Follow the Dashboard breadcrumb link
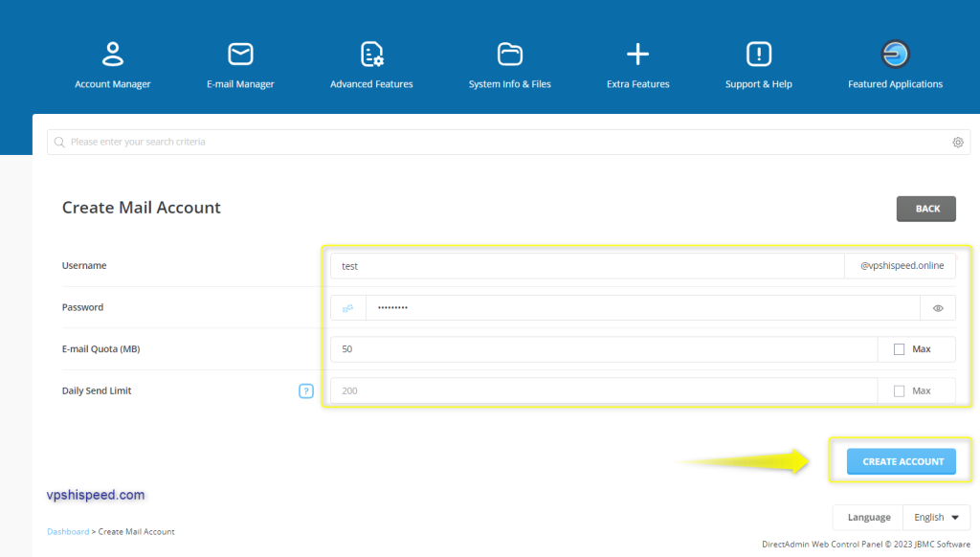Image resolution: width=980 pixels, height=557 pixels. point(67,531)
